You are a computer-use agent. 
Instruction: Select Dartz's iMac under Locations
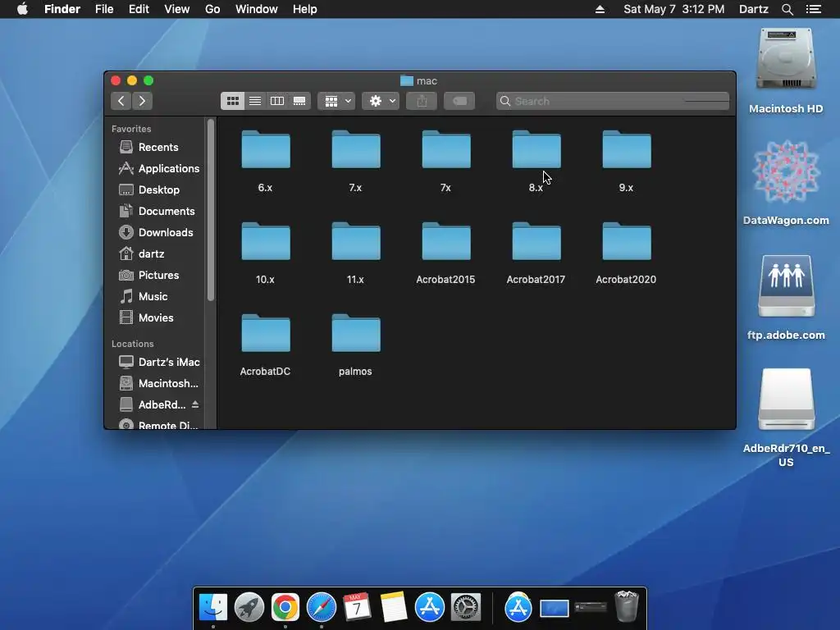pyautogui.click(x=157, y=362)
